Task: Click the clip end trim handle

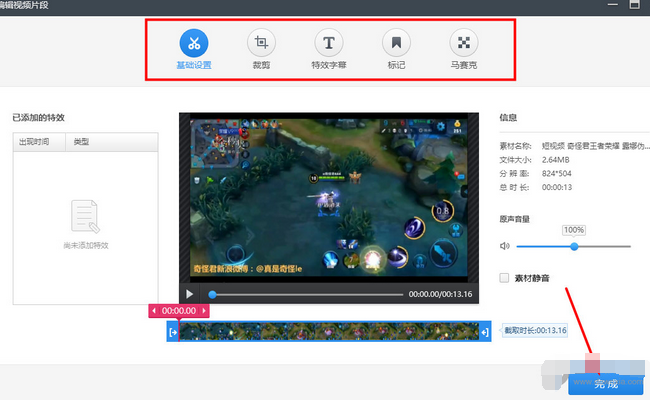Action: point(485,332)
